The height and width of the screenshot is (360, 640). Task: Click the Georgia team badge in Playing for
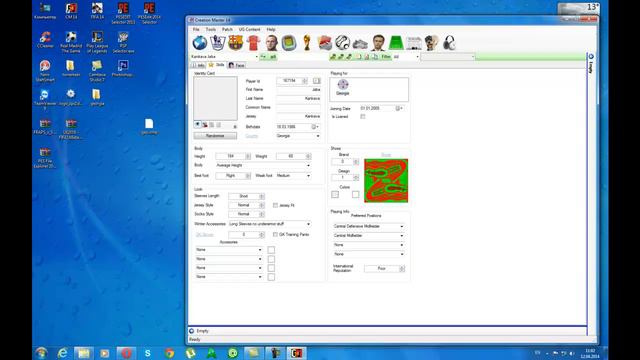pos(342,84)
